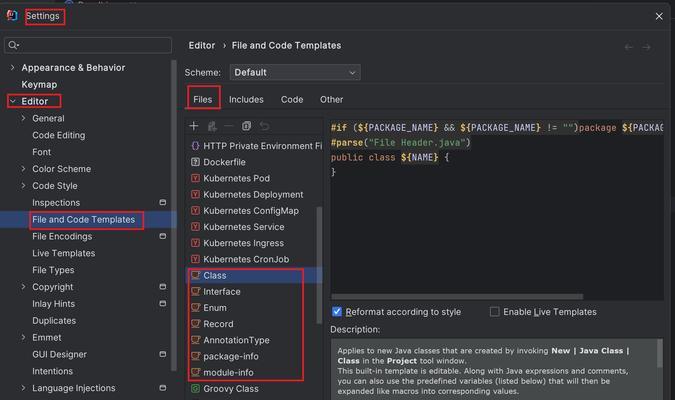This screenshot has width=675, height=400.
Task: Click the Revert to original template icon
Action: click(x=264, y=126)
